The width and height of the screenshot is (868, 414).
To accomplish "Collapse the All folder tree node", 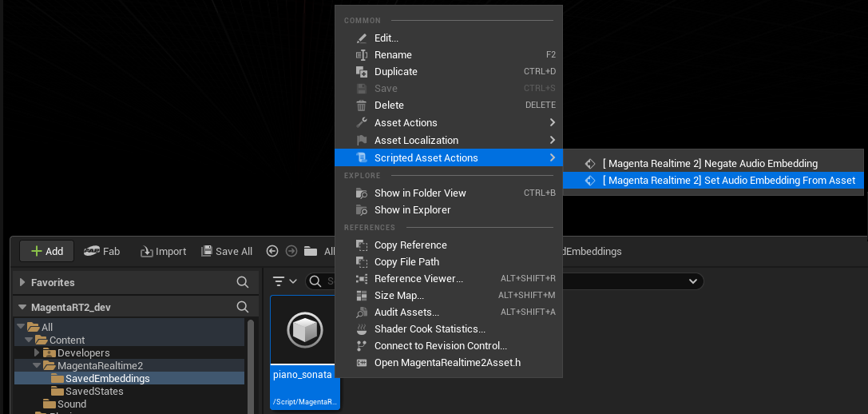I will (21, 327).
